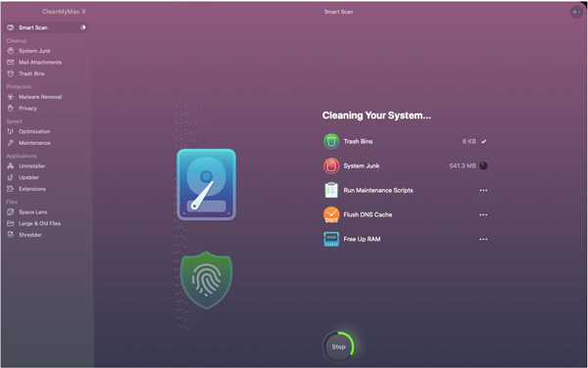Viewport: 588px width, 368px height.
Task: Click the '541.3 MB' System Junk size
Action: (x=463, y=165)
